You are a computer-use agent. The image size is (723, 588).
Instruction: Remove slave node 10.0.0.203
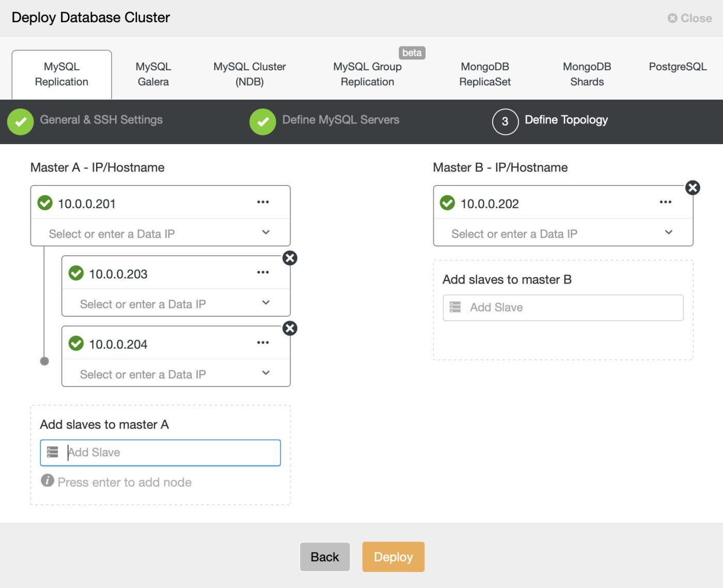point(290,258)
